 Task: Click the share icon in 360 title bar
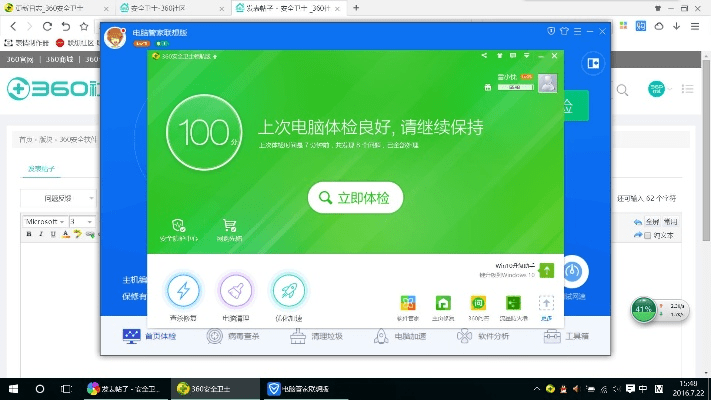pyautogui.click(x=484, y=55)
